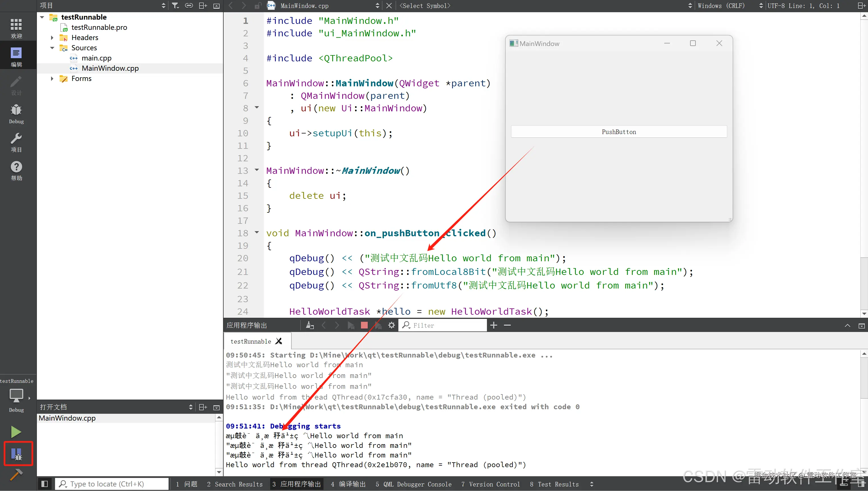Click the PushButton in MainWindow

point(619,132)
